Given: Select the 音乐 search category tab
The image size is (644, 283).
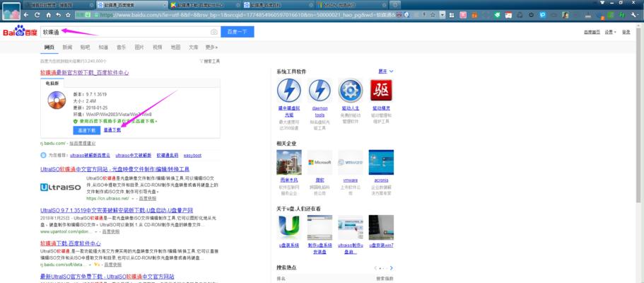Looking at the screenshot, I should click(x=121, y=47).
